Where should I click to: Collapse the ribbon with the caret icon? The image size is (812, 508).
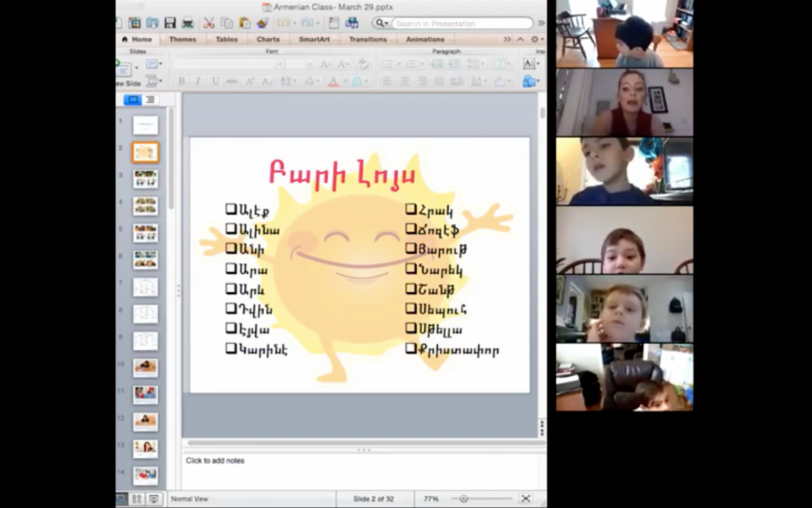tap(520, 39)
